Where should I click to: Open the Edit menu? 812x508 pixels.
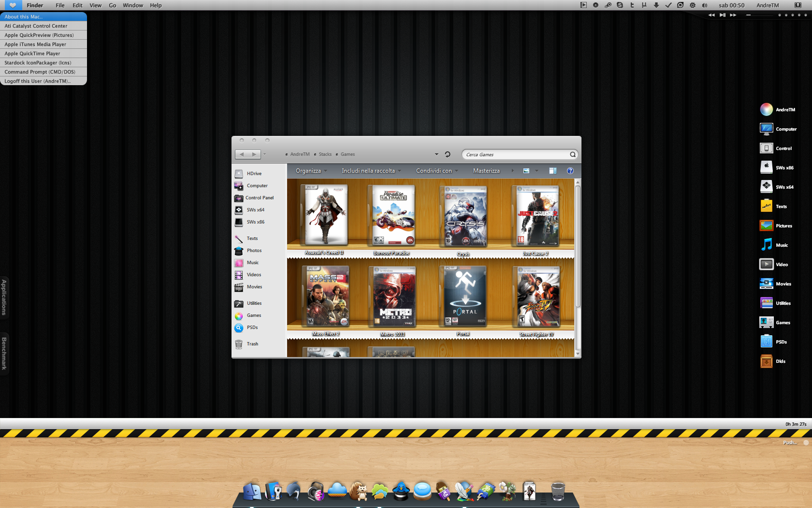pyautogui.click(x=77, y=5)
